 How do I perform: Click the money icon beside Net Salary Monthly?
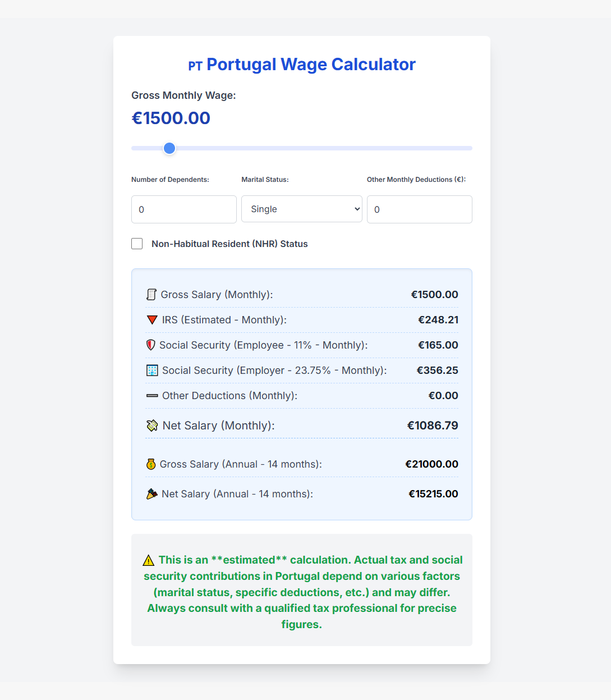coord(152,426)
